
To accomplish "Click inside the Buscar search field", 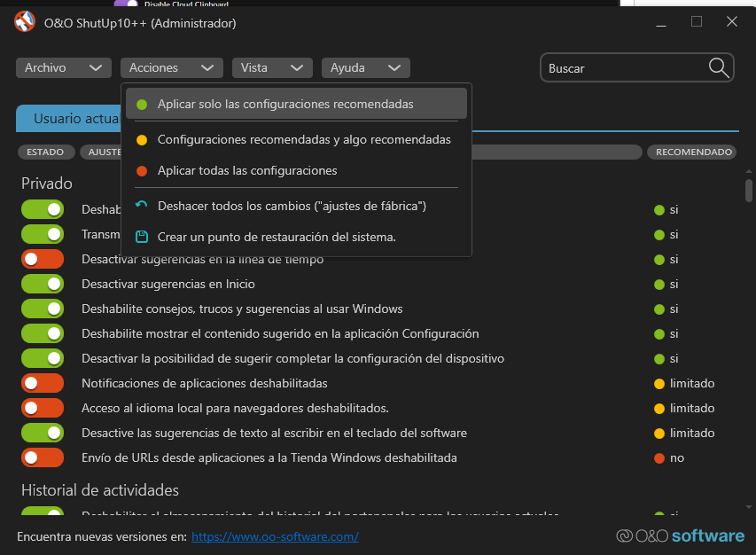I will [x=620, y=68].
